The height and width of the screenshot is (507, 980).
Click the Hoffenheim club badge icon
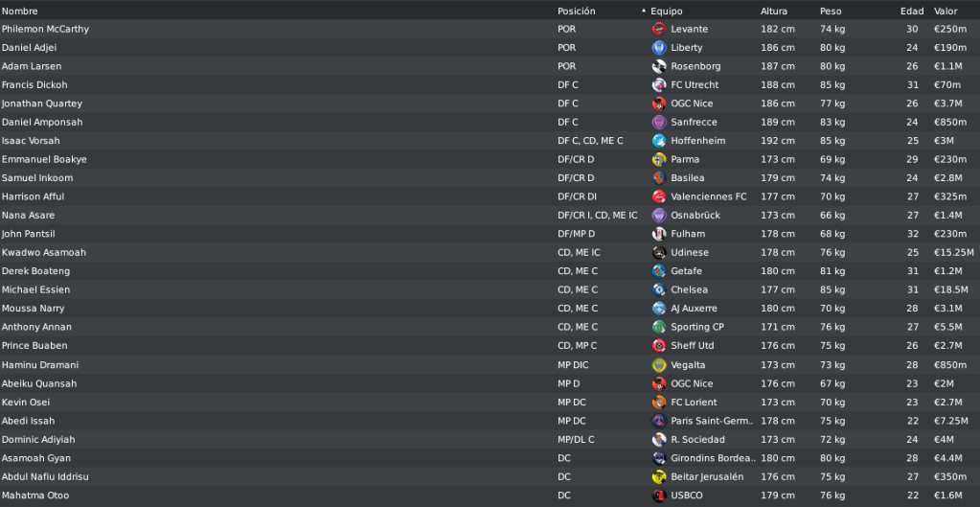coord(659,141)
